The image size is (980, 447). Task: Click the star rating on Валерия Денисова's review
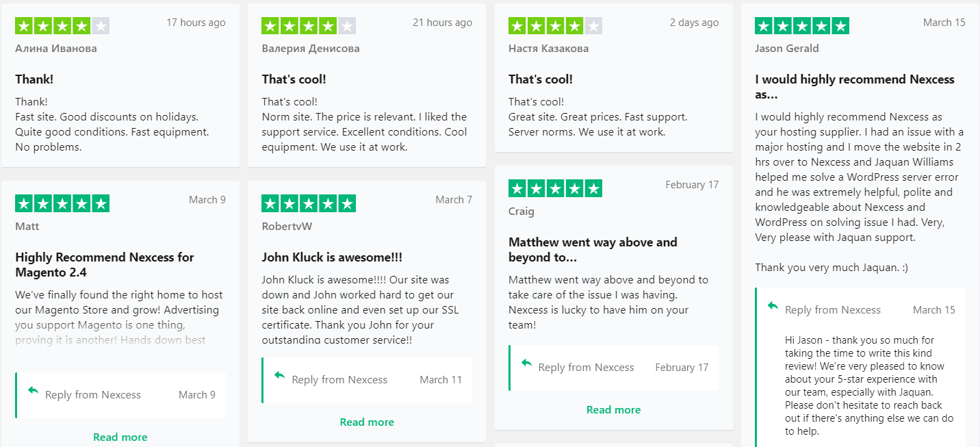309,26
